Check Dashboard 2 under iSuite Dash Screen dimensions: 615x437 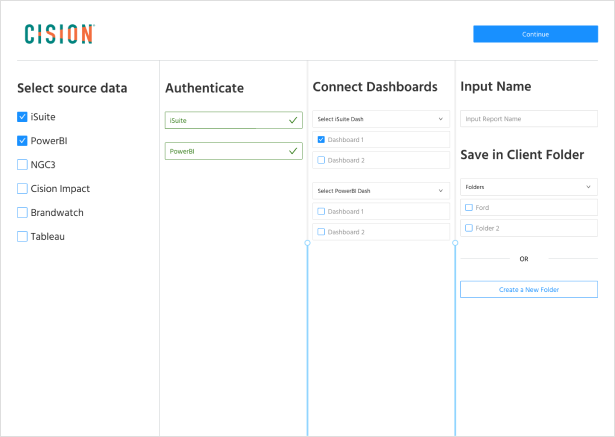pyautogui.click(x=321, y=160)
